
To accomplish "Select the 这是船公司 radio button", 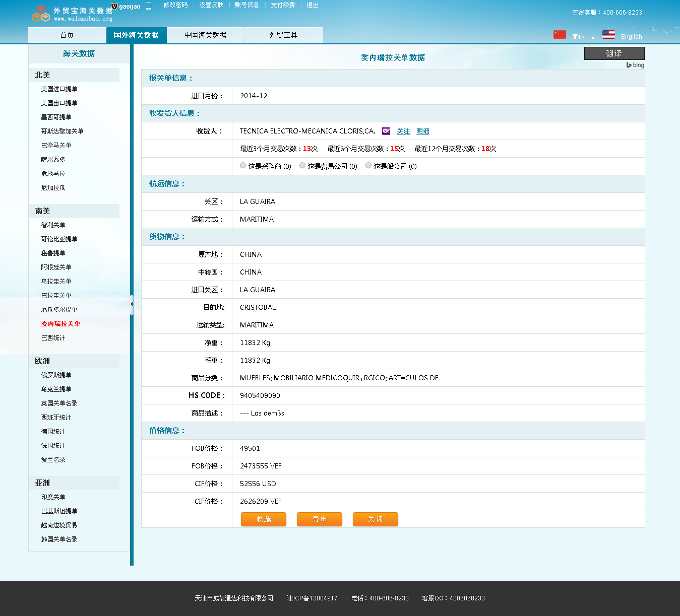I will coord(368,165).
